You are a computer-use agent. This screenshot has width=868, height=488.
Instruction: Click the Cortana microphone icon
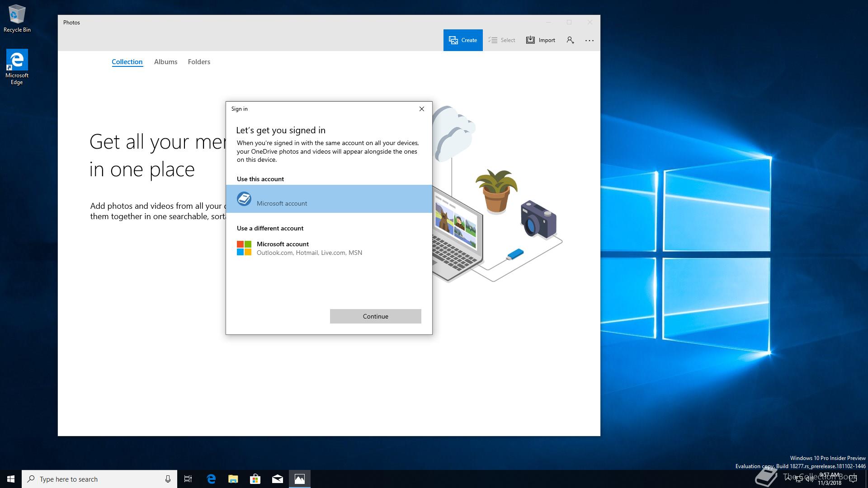[x=168, y=479]
